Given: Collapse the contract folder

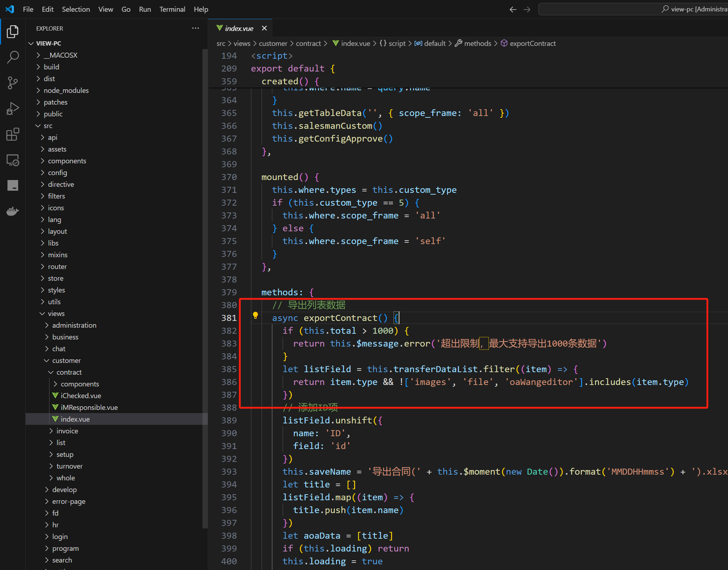Looking at the screenshot, I should pyautogui.click(x=117, y=372).
